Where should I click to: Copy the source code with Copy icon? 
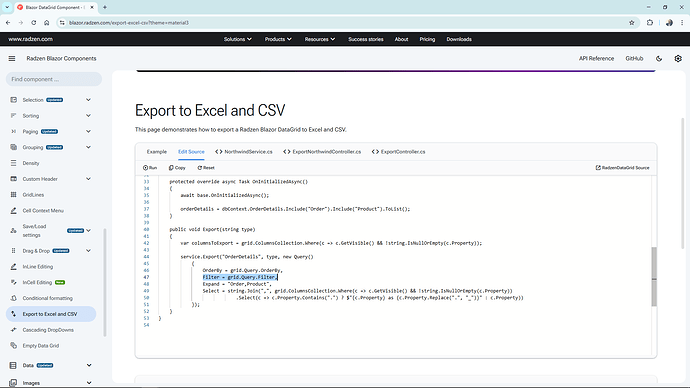point(177,168)
